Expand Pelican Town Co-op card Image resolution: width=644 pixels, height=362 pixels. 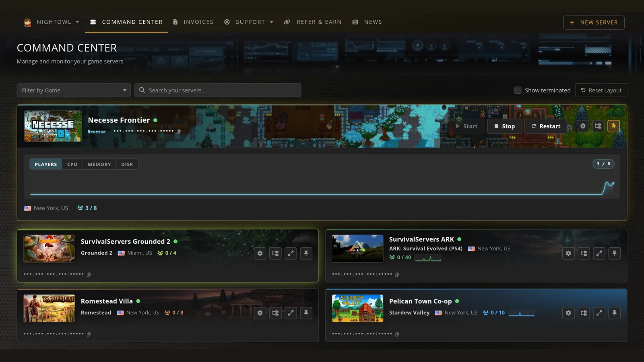[x=599, y=313]
